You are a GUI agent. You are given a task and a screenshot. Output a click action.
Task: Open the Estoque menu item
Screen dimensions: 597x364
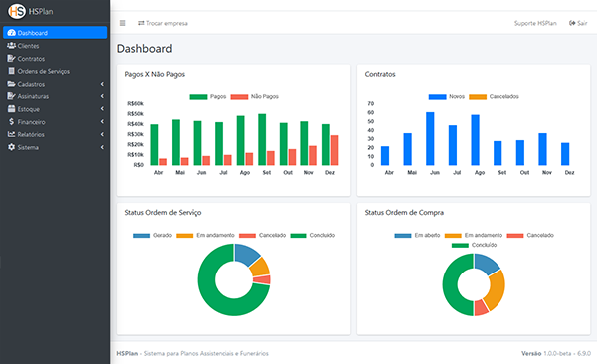tap(55, 109)
